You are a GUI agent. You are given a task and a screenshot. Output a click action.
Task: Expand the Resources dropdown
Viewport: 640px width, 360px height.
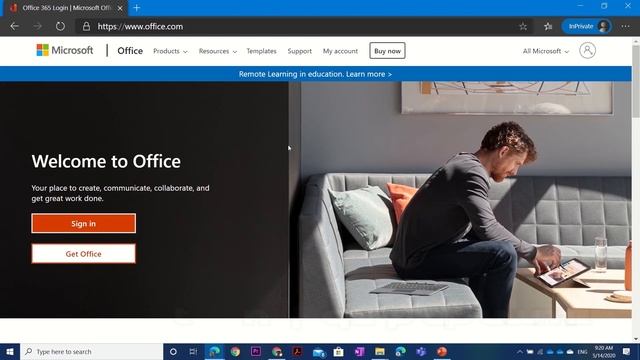[218, 51]
